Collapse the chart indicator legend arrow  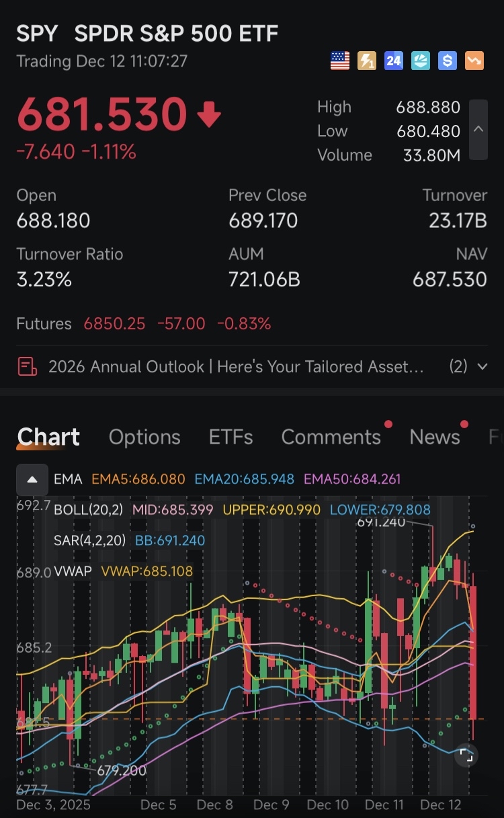pyautogui.click(x=32, y=479)
